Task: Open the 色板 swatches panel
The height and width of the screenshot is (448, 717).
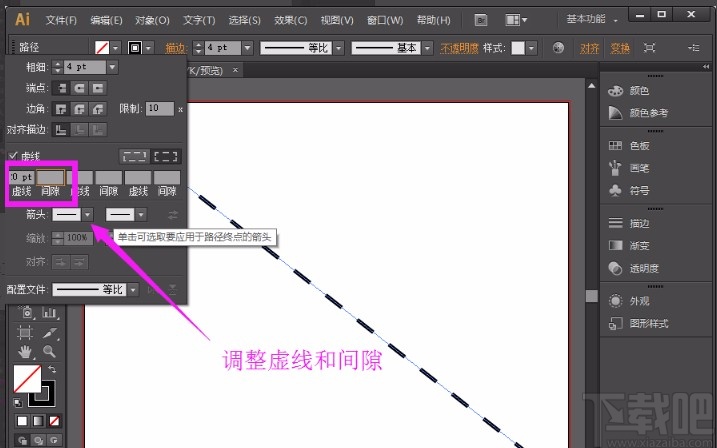Action: coord(628,145)
